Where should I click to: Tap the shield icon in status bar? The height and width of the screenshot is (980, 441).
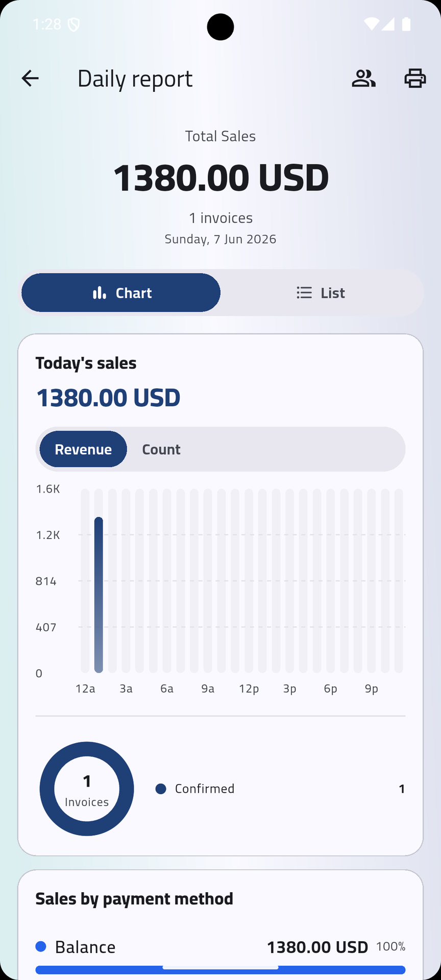[x=73, y=24]
